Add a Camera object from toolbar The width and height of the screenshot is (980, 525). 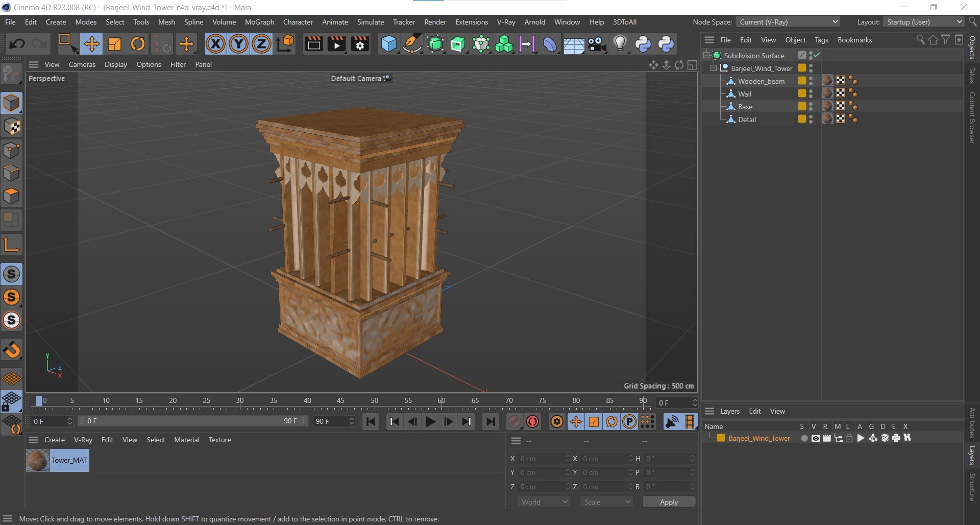pyautogui.click(x=596, y=44)
